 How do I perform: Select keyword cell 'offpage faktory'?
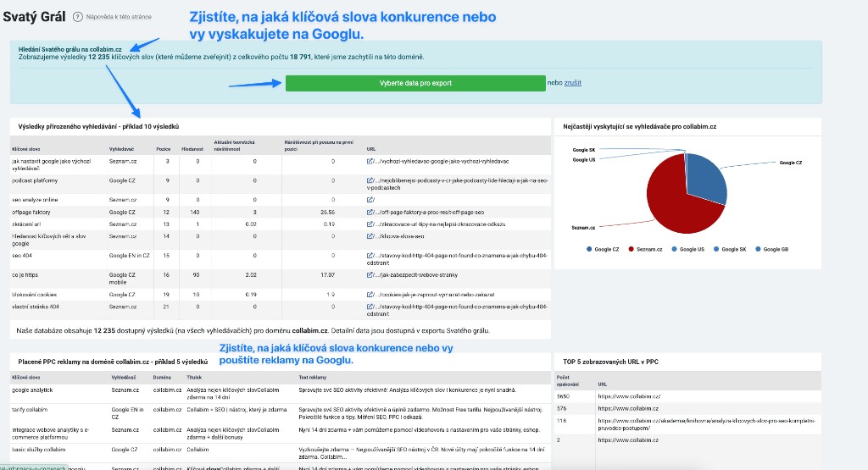pyautogui.click(x=31, y=213)
